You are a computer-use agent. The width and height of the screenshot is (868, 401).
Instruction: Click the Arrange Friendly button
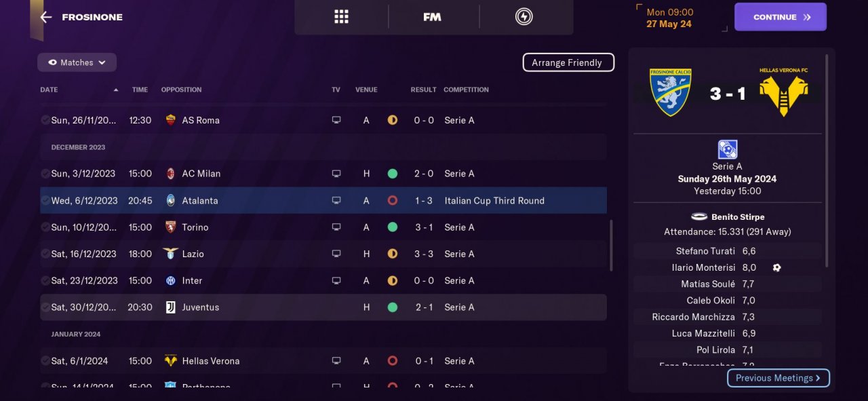coord(568,62)
